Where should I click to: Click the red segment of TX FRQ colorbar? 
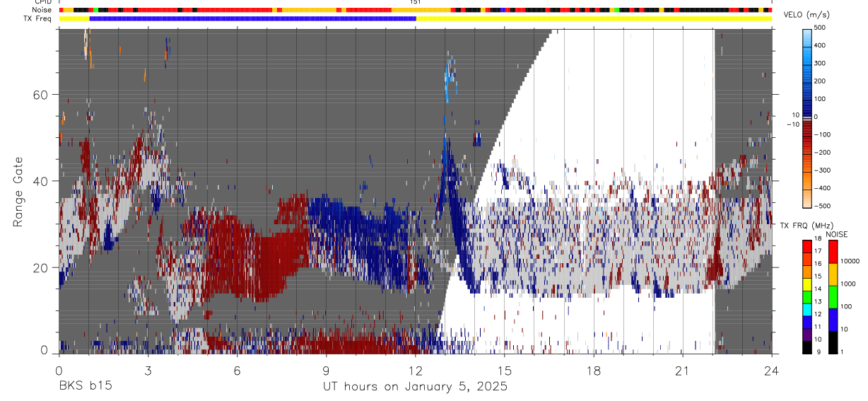807,246
